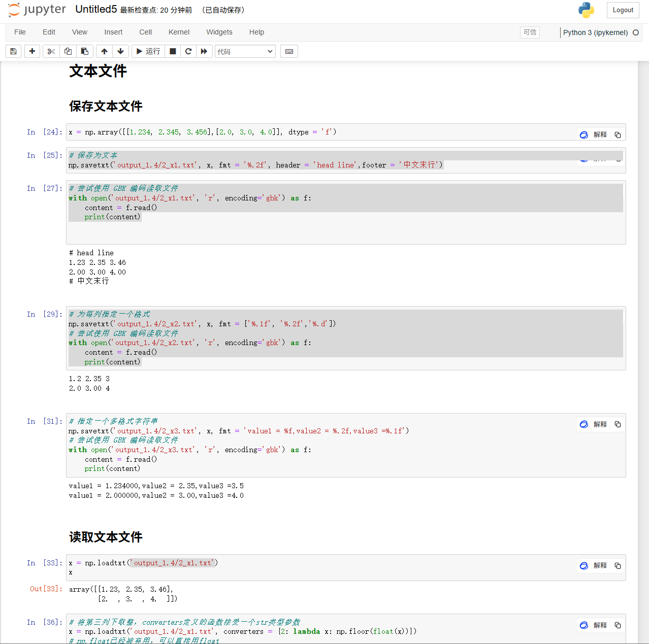Insert a new cell with the plus icon
This screenshot has width=649, height=644.
32,51
